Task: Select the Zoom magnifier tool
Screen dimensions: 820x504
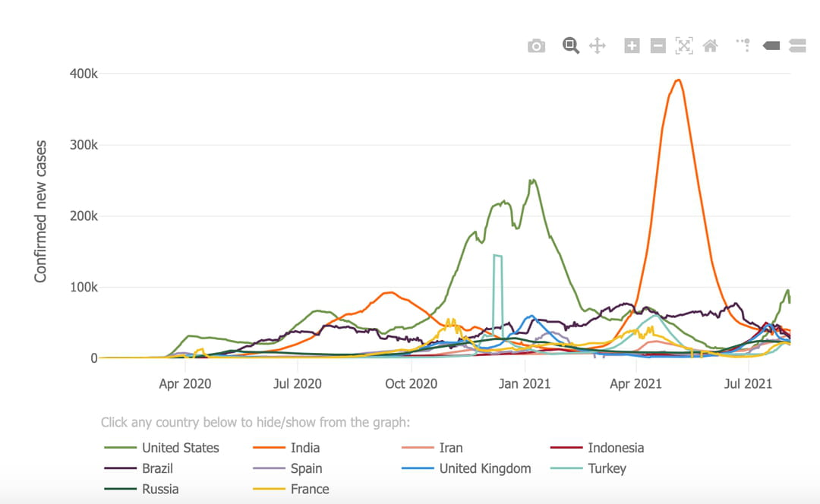Action: coord(571,46)
